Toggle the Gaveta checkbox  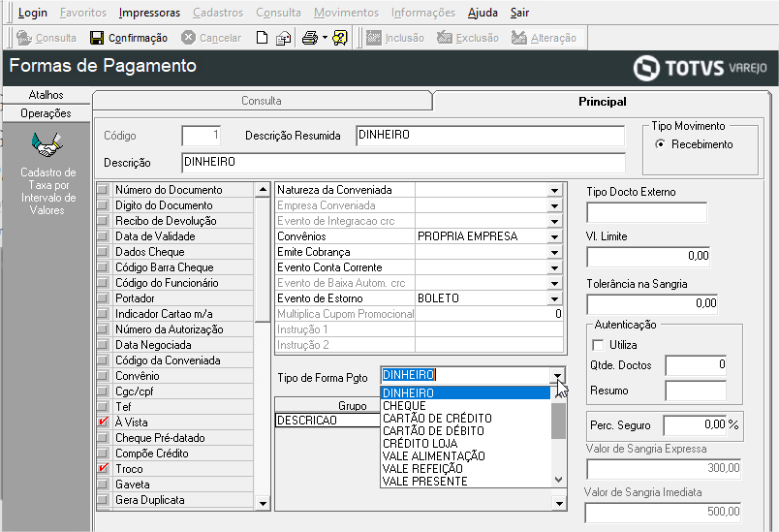coord(103,484)
